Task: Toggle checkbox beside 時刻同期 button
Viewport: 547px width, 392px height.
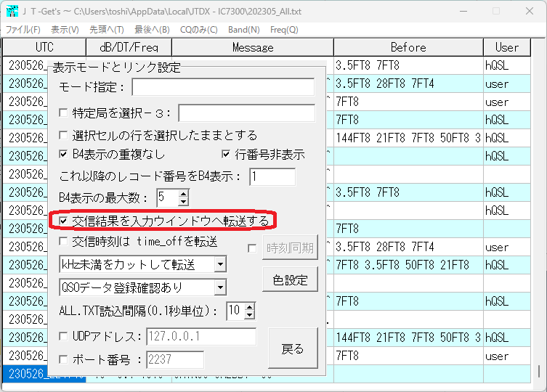Action: 252,248
